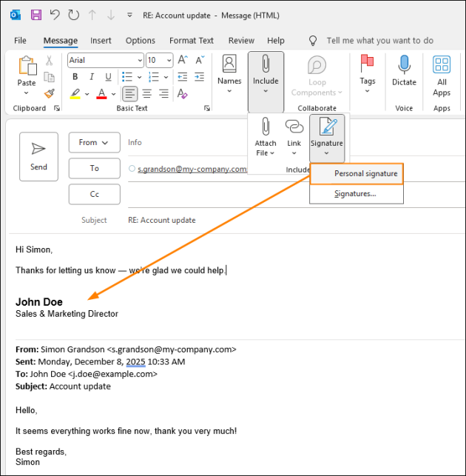Increase paragraph indent
Image resolution: width=466 pixels, height=476 pixels.
click(199, 77)
